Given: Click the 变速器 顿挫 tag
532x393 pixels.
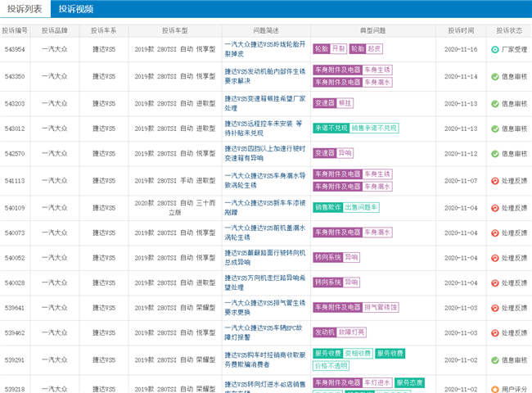Looking at the screenshot, I should pyautogui.click(x=333, y=103).
